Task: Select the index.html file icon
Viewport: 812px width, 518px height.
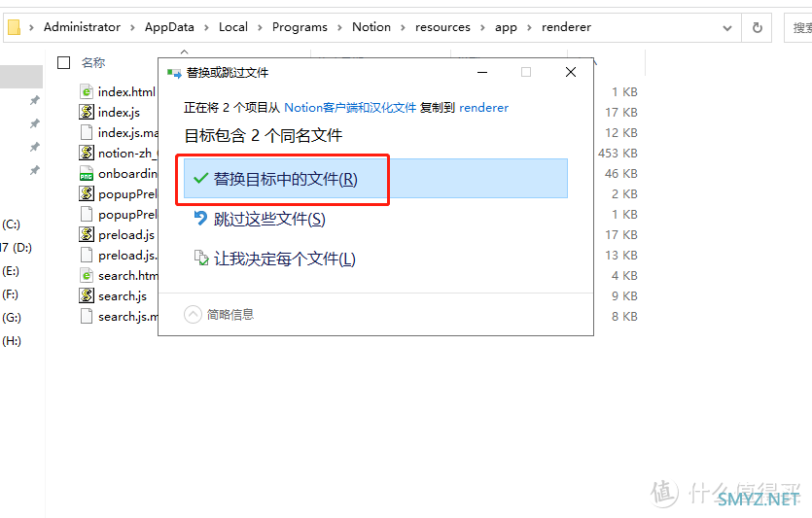Action: point(87,91)
